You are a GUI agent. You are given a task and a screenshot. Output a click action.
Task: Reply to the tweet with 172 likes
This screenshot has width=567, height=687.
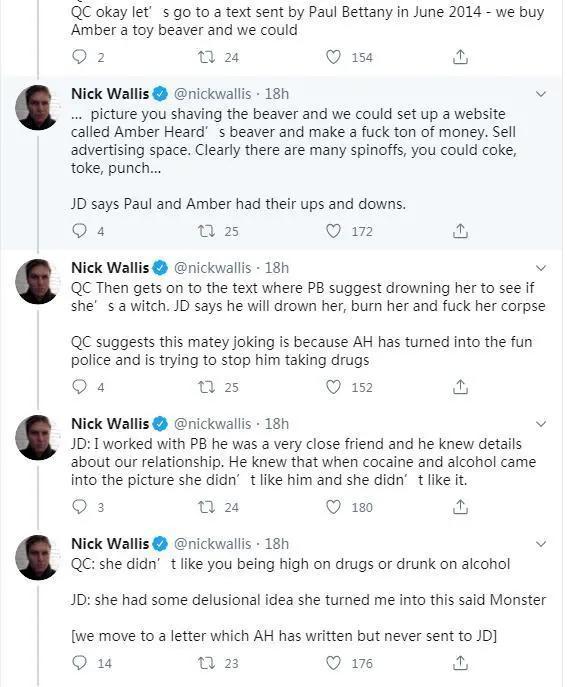79,230
